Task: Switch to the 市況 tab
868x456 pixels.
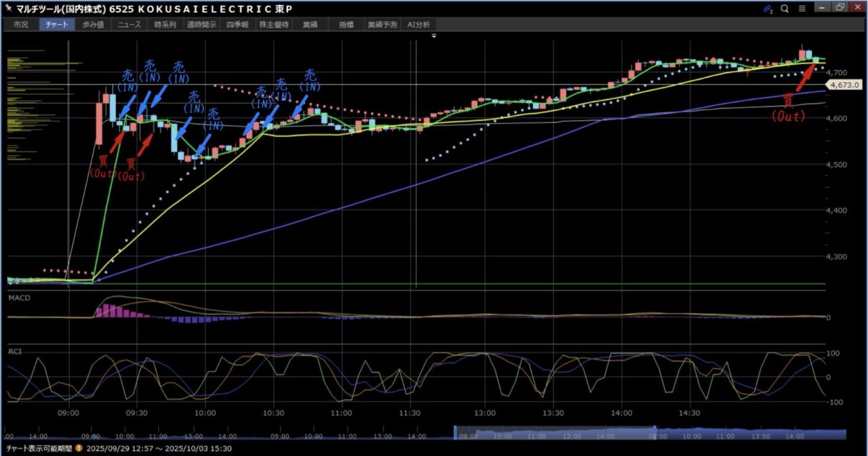Action: 21,24
